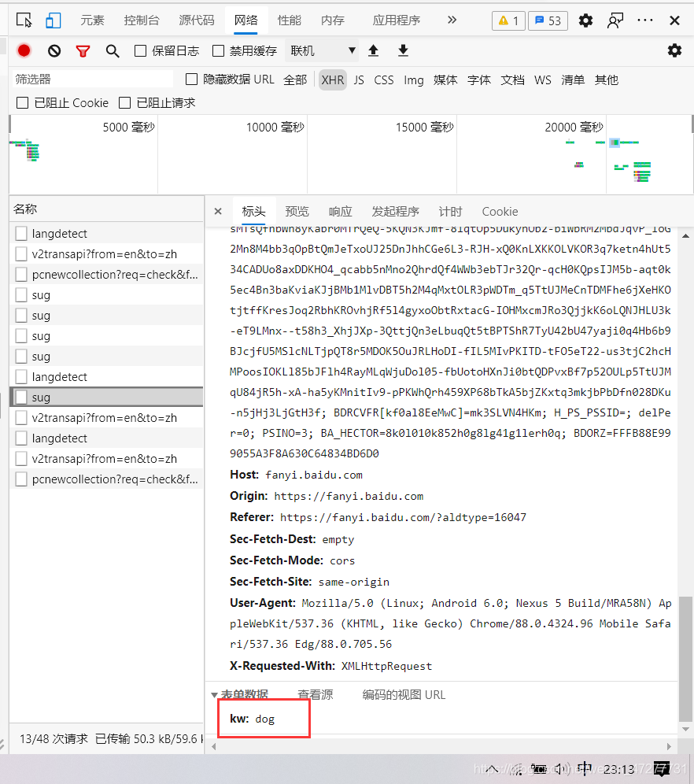Filter requests by JS
The height and width of the screenshot is (784, 694).
pos(359,80)
